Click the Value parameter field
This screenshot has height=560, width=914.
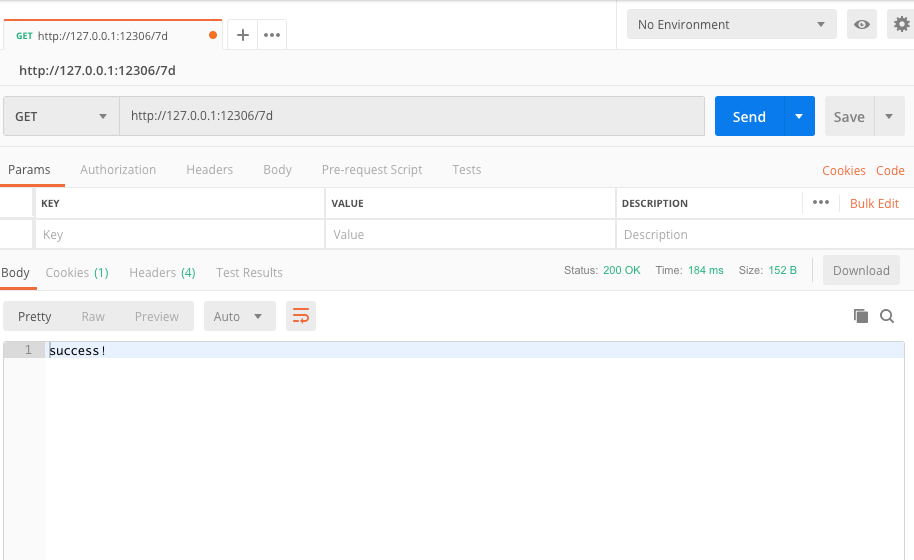(x=470, y=234)
